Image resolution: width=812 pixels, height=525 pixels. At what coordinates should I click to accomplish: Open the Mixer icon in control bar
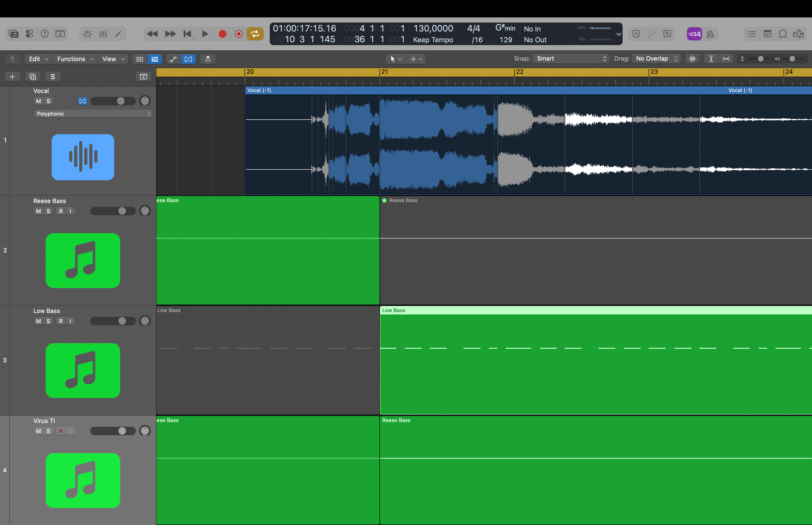click(x=103, y=34)
